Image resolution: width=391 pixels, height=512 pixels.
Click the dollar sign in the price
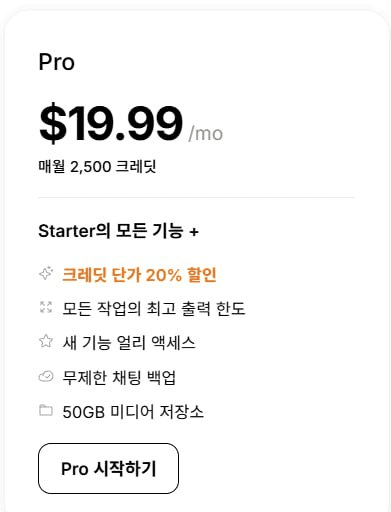point(53,123)
